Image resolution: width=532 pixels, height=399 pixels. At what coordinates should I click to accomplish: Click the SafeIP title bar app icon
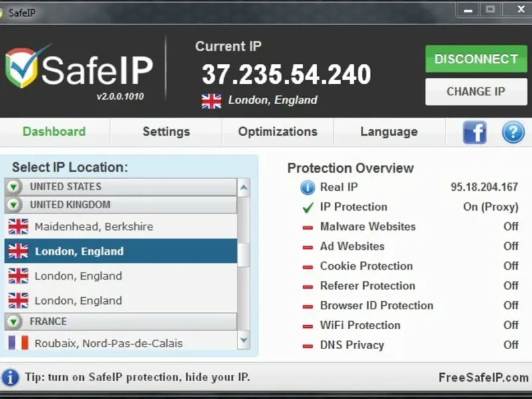point(1,13)
